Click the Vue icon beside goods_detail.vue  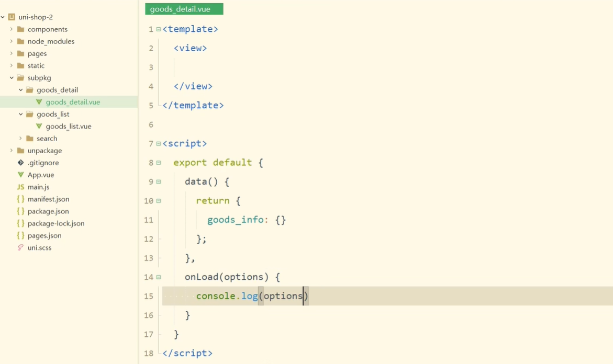39,102
